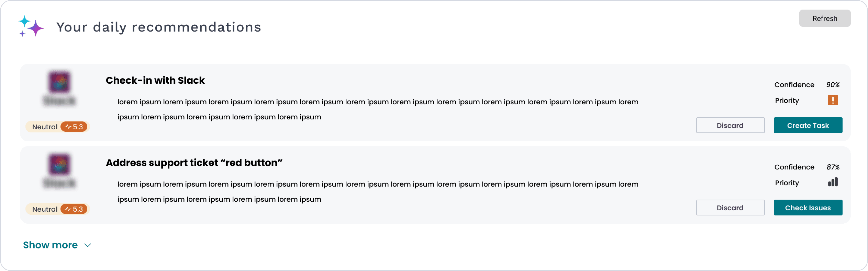Click the bar-chart priority icon for the support ticket
The width and height of the screenshot is (868, 271).
tap(833, 182)
